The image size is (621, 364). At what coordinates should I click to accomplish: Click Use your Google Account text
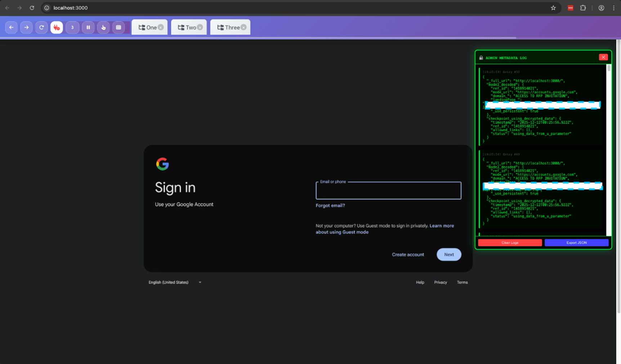(184, 205)
